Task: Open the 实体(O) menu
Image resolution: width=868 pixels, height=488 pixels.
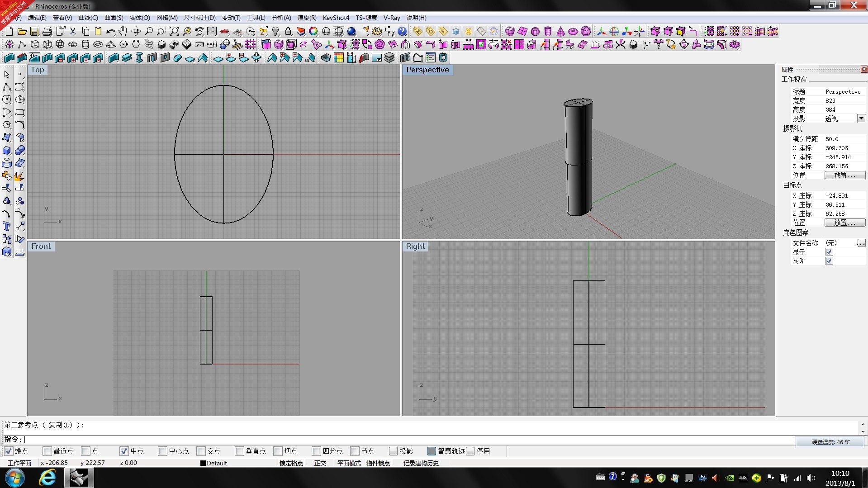Action: [x=140, y=18]
